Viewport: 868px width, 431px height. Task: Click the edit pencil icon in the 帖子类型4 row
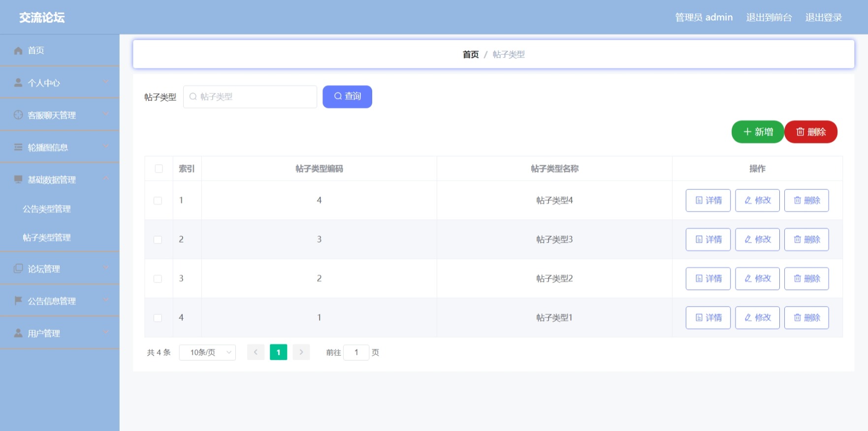[748, 200]
